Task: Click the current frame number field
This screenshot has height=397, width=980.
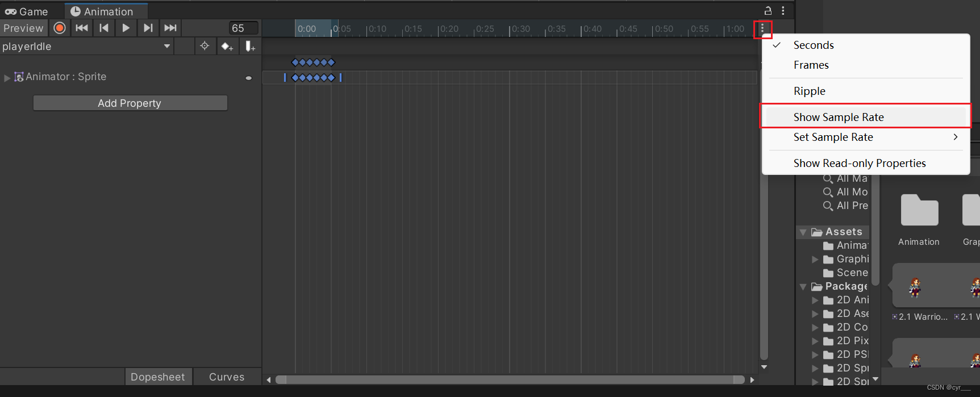Action: coord(244,28)
